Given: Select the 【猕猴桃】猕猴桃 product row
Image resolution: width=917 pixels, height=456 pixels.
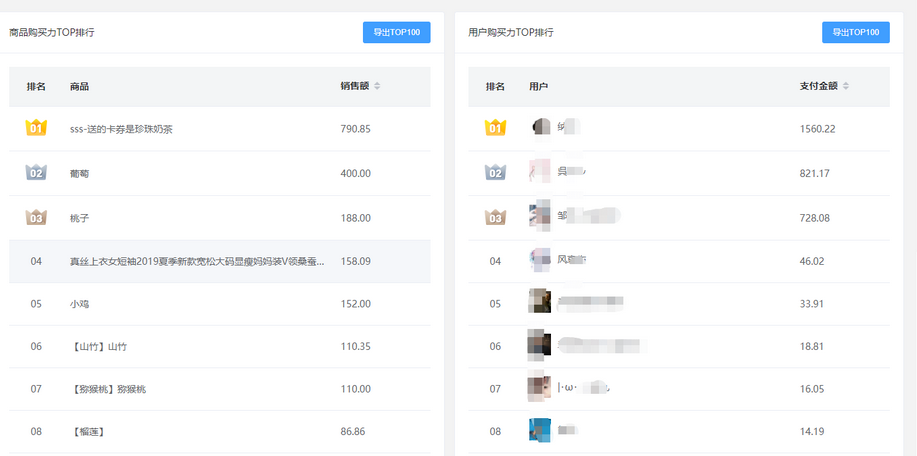Looking at the screenshot, I should (111, 388).
